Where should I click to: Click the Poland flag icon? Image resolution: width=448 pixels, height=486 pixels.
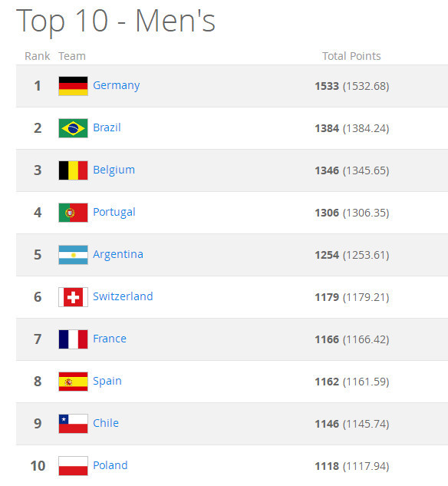(73, 466)
